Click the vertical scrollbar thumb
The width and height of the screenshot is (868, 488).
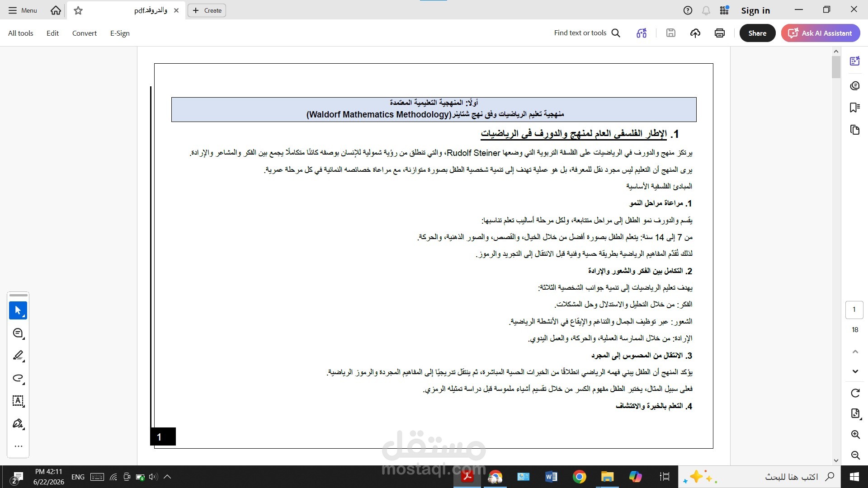tap(836, 67)
